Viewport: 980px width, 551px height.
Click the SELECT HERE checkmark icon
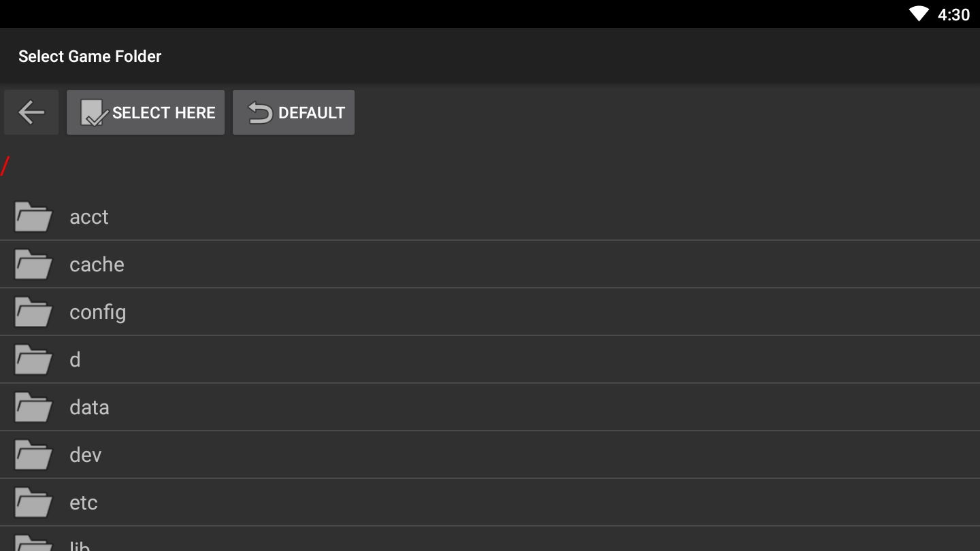[x=94, y=113]
